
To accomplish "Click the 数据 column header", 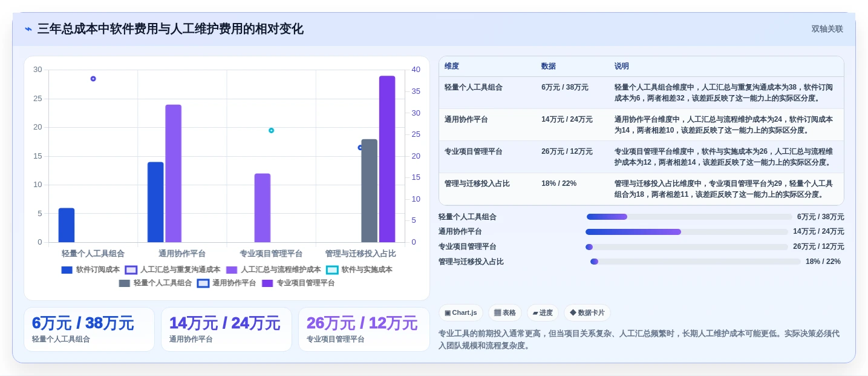I will tap(549, 66).
